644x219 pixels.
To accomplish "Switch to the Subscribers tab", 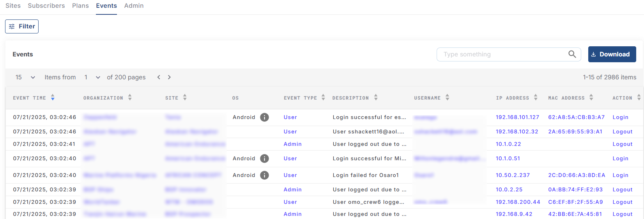I will (x=46, y=6).
